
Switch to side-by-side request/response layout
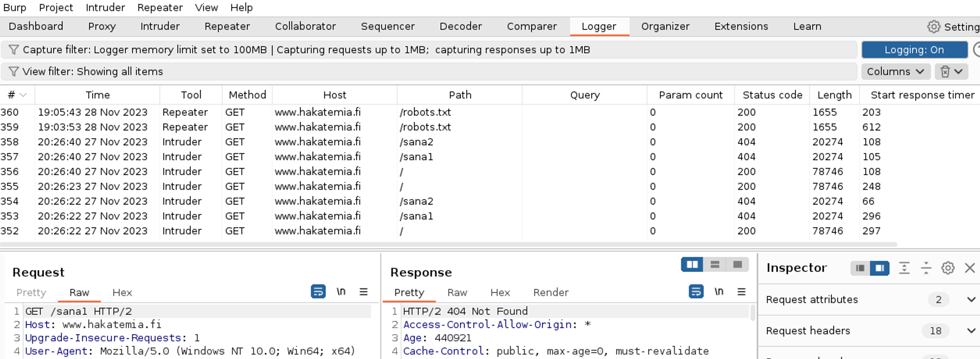pyautogui.click(x=692, y=265)
